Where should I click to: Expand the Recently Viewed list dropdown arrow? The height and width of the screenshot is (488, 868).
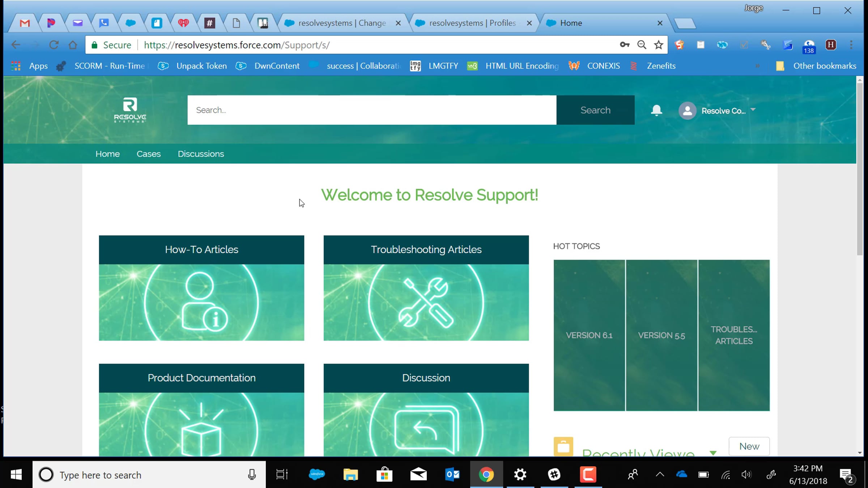(x=713, y=453)
